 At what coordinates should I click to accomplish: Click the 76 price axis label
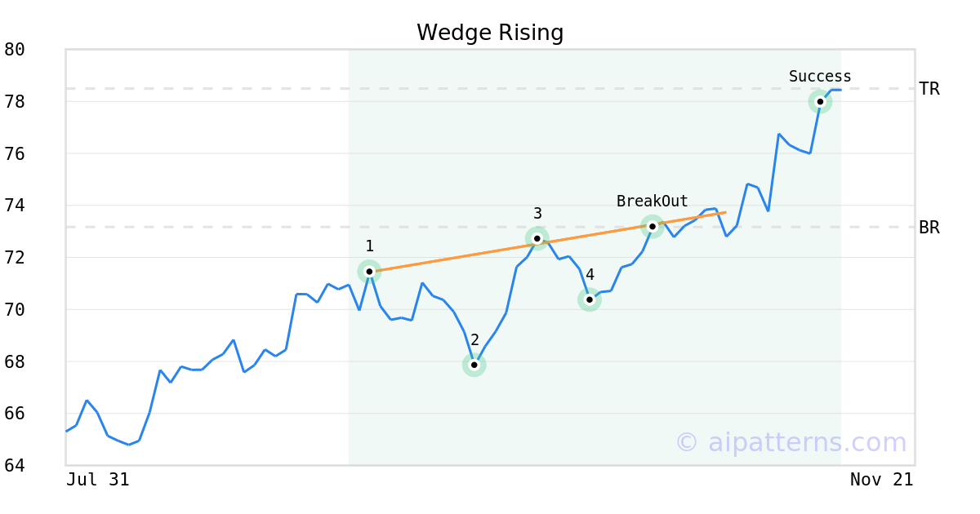[15, 154]
